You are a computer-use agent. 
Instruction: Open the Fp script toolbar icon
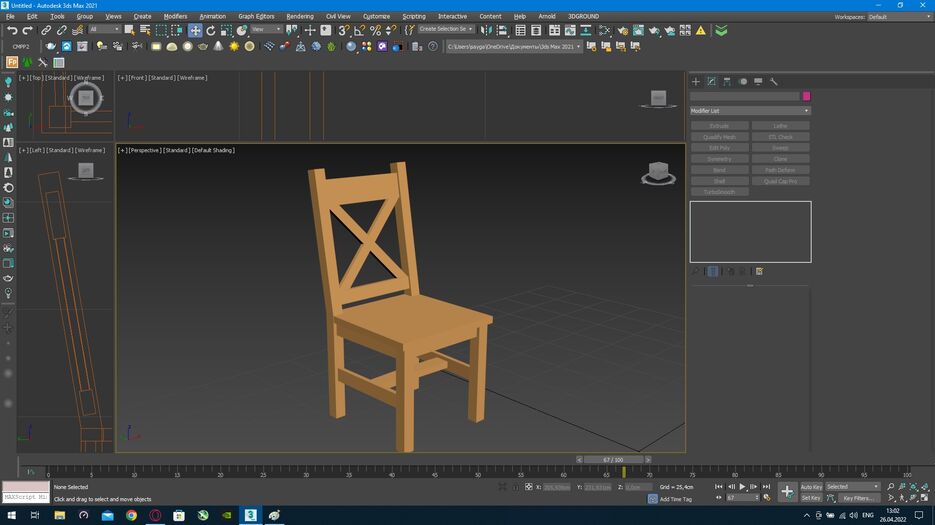[12, 62]
